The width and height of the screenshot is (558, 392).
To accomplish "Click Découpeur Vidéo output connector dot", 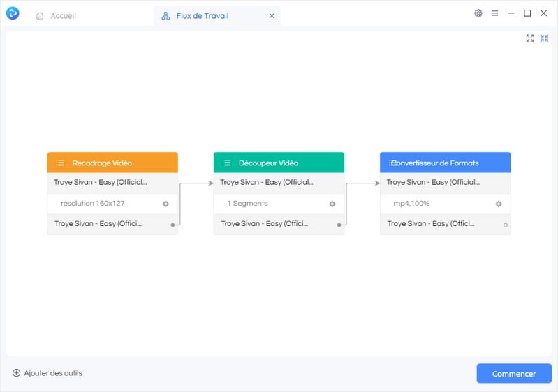I will [x=339, y=225].
